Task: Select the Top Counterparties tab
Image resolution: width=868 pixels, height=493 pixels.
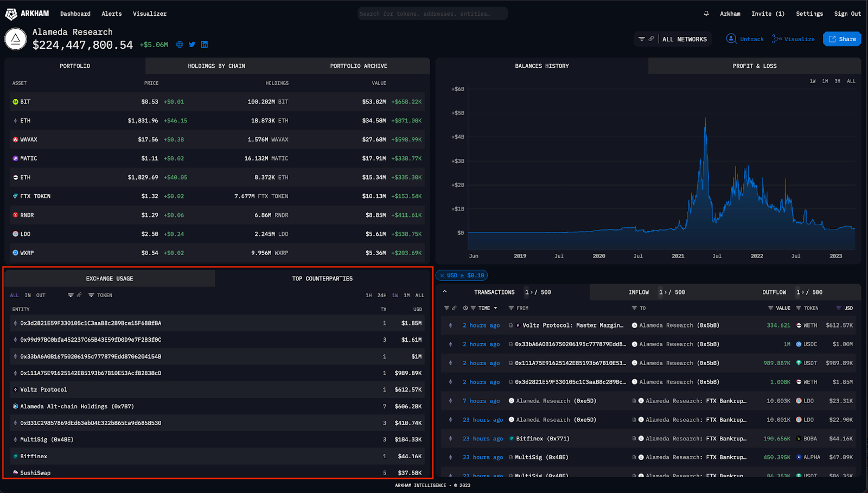Action: click(x=322, y=279)
